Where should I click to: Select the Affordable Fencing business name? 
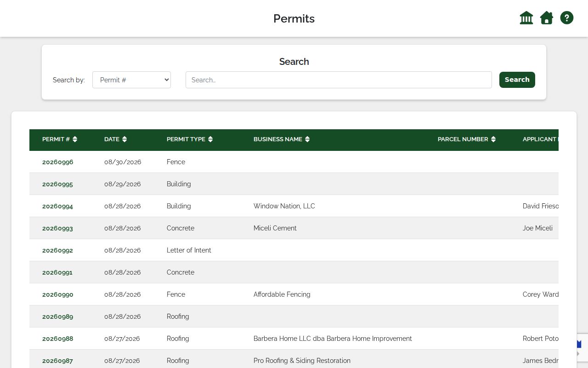click(282, 294)
